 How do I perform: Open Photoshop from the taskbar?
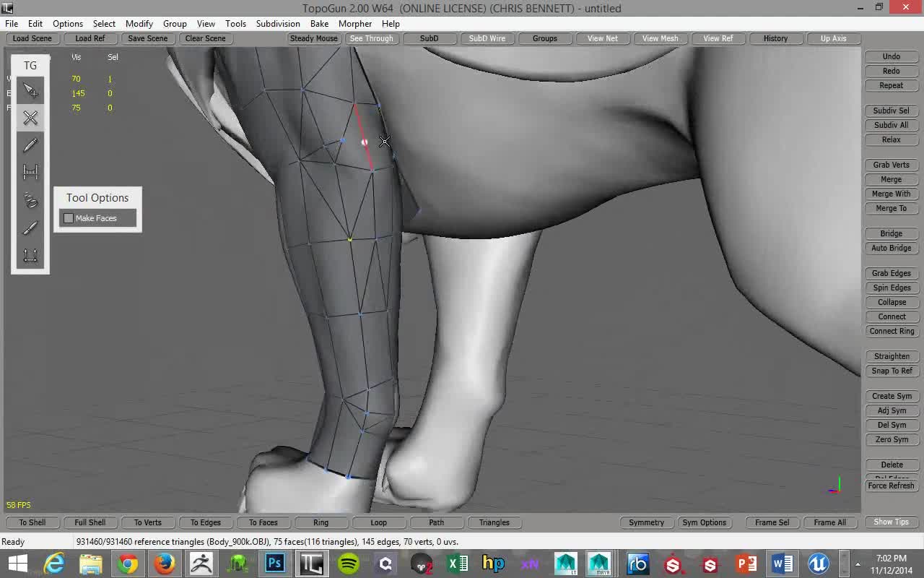point(274,564)
